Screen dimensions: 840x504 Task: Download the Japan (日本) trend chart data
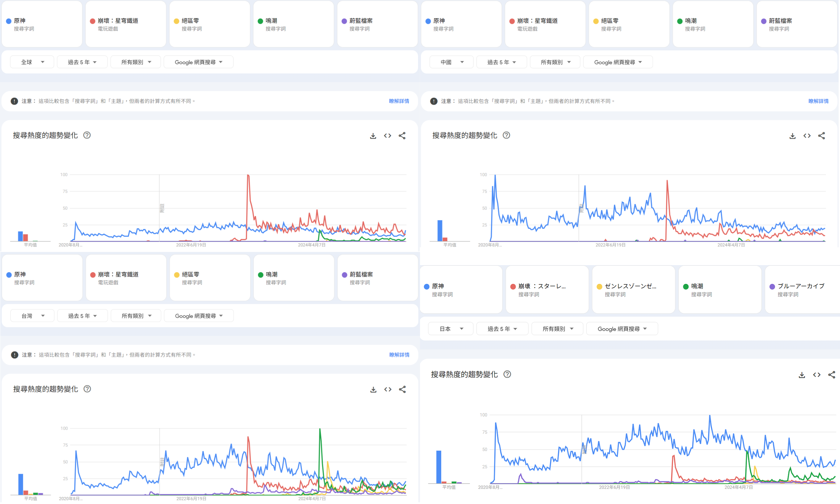802,375
